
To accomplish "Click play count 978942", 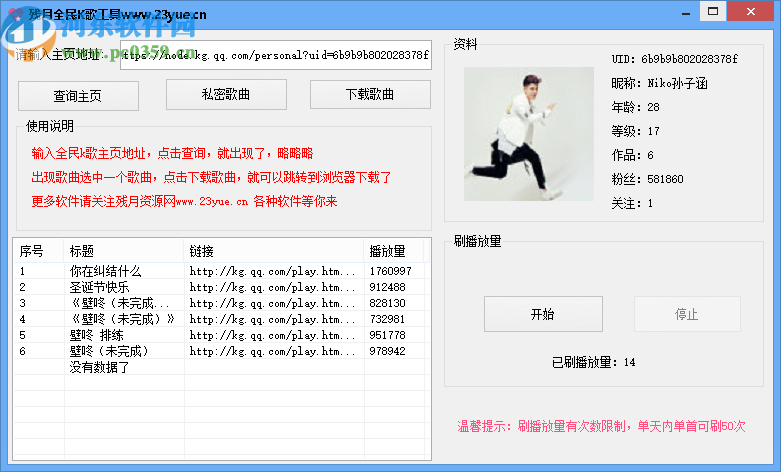I will [388, 351].
